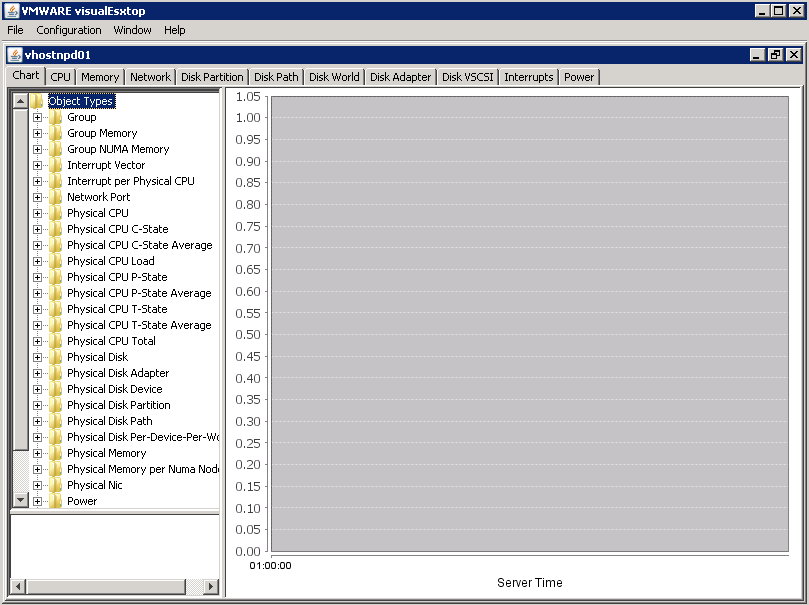Click the folder icon beside Interrupt Vector
Image resolution: width=809 pixels, height=605 pixels.
coord(56,165)
